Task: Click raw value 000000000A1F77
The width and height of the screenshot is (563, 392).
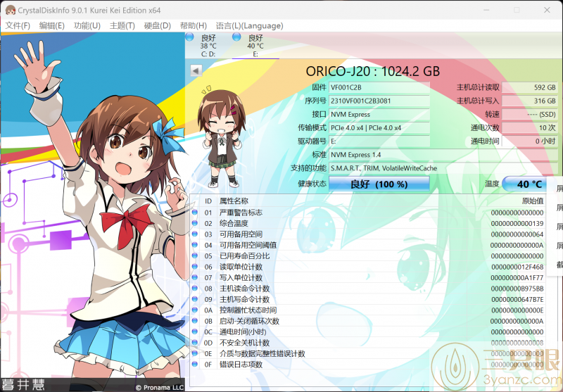Action: coord(517,277)
